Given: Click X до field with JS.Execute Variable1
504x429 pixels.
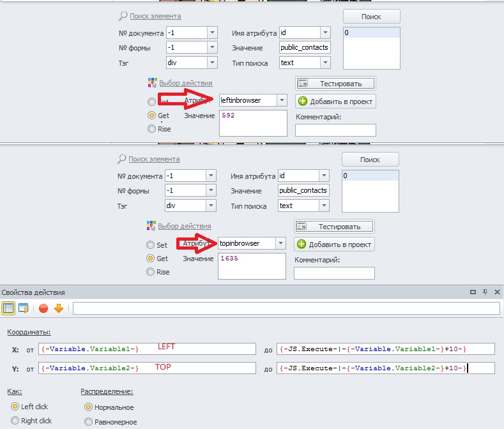Looking at the screenshot, I should (386, 349).
